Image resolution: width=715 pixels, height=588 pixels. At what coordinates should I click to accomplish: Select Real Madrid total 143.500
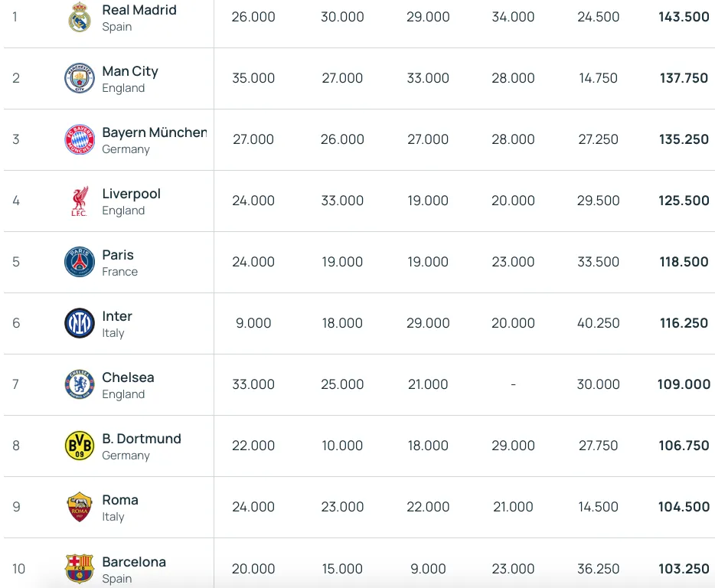click(684, 17)
